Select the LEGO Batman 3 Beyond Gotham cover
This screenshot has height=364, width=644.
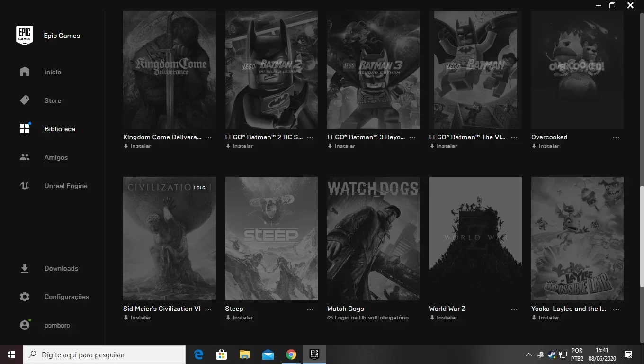coord(374,70)
